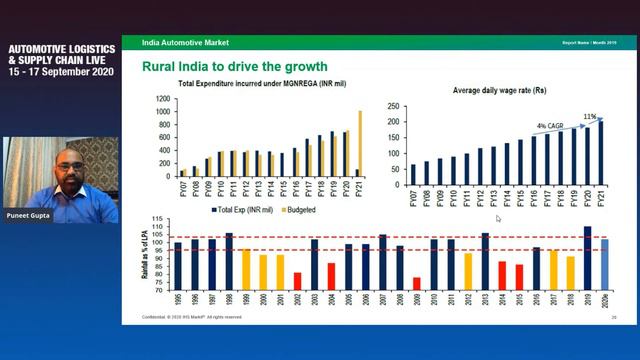Image resolution: width=640 pixels, height=360 pixels.
Task: Click the slide page number '20'
Action: pyautogui.click(x=614, y=317)
